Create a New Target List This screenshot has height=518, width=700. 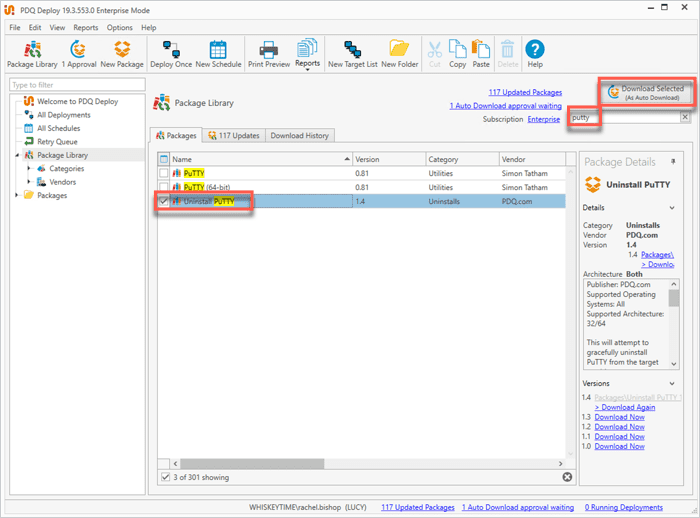tap(353, 54)
